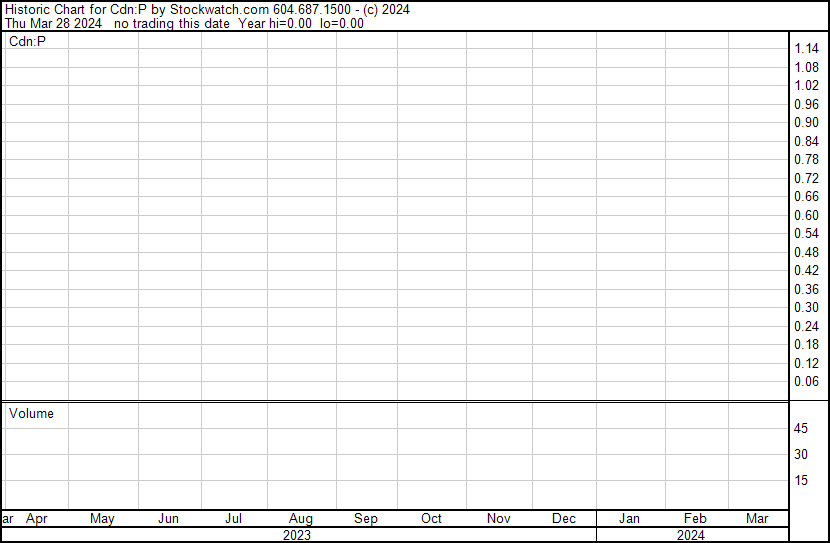Click the Apr month label on the time axis
The height and width of the screenshot is (543, 830).
pos(37,519)
